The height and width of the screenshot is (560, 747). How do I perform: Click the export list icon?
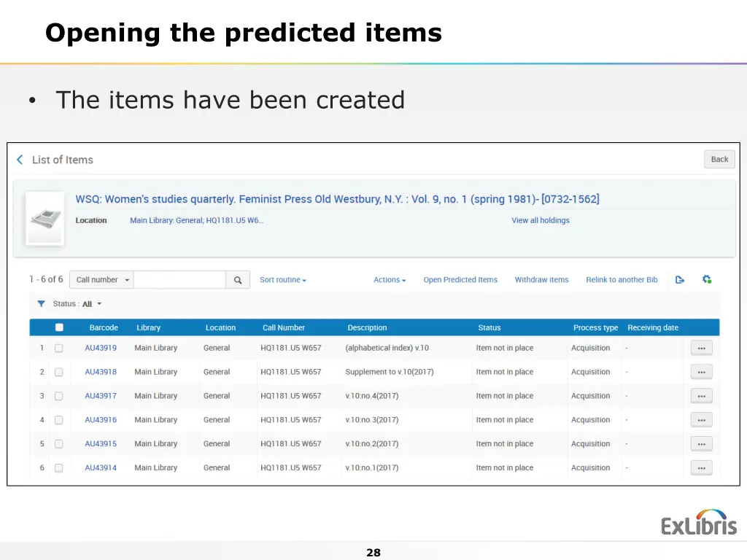coord(680,279)
